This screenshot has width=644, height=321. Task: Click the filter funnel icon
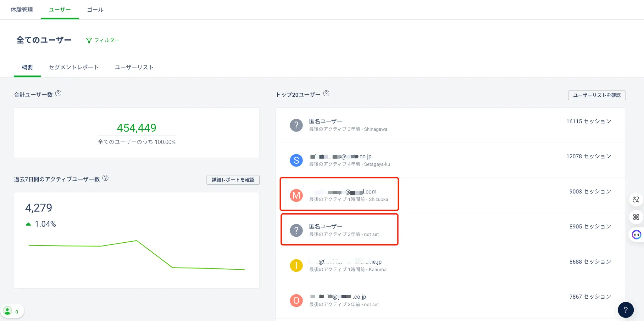tap(89, 41)
